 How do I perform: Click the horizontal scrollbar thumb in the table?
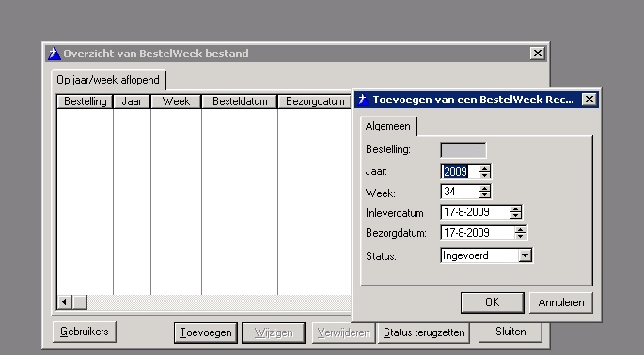pos(80,302)
